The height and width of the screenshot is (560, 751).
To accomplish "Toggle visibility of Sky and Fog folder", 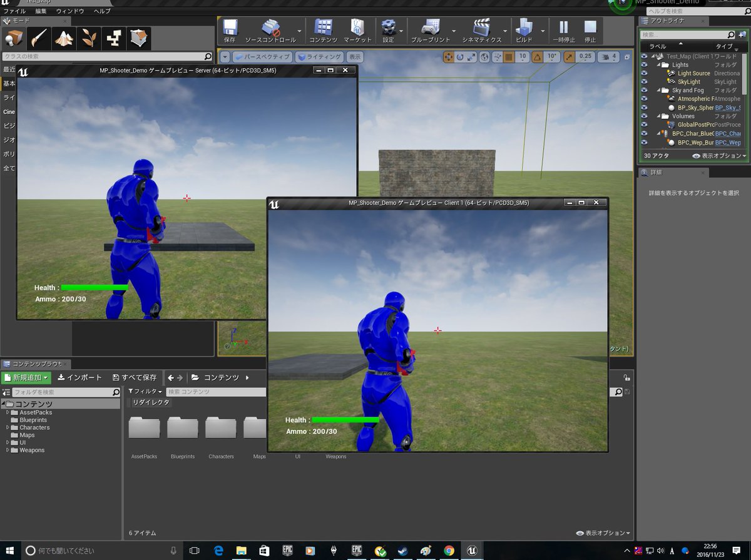I will (644, 90).
